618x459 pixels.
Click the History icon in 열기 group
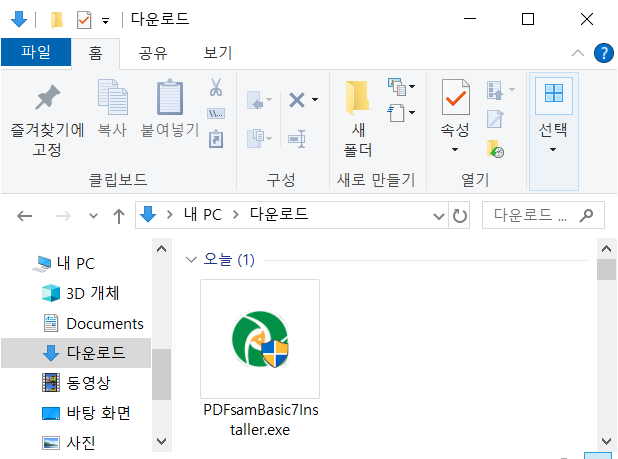click(x=495, y=149)
